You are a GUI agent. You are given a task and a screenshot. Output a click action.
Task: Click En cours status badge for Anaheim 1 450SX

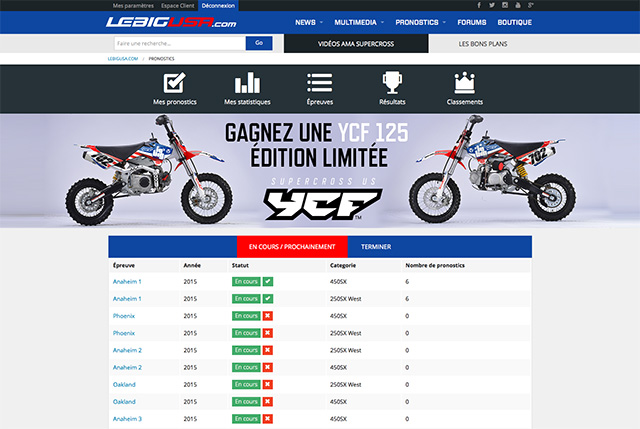point(246,282)
